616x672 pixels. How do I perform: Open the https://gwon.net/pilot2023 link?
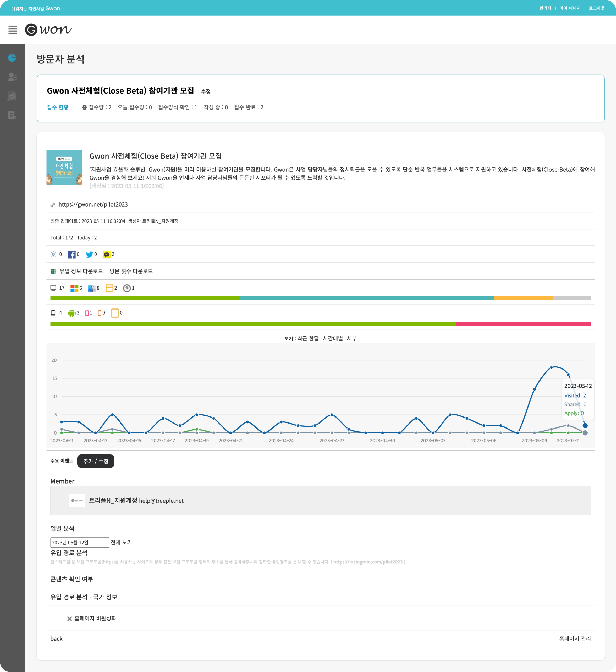[93, 204]
